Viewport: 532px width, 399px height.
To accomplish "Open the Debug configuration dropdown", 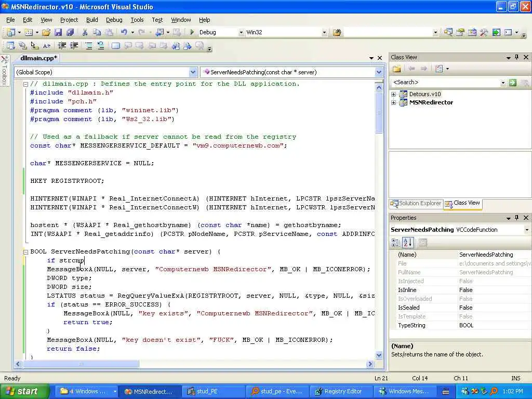I will click(x=241, y=33).
